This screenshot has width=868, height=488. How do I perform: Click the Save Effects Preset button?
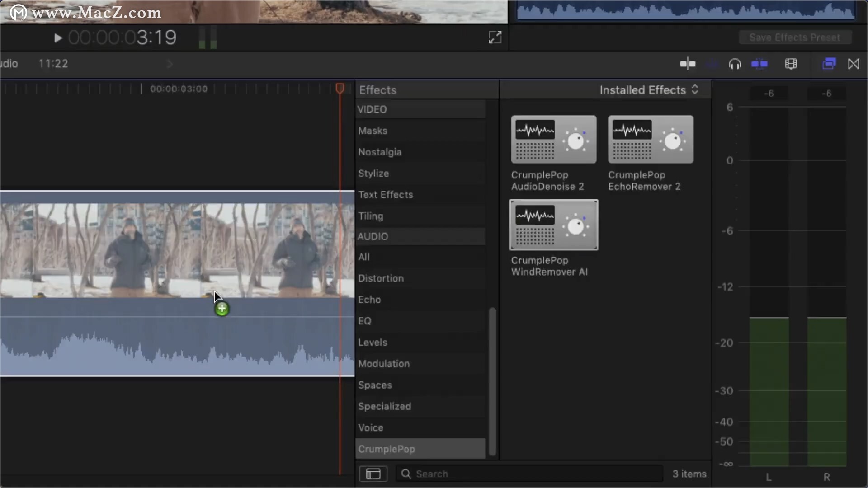794,38
